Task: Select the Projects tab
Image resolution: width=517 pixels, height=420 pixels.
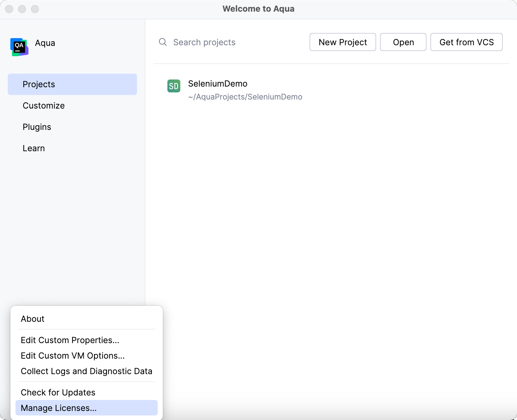Action: 72,84
